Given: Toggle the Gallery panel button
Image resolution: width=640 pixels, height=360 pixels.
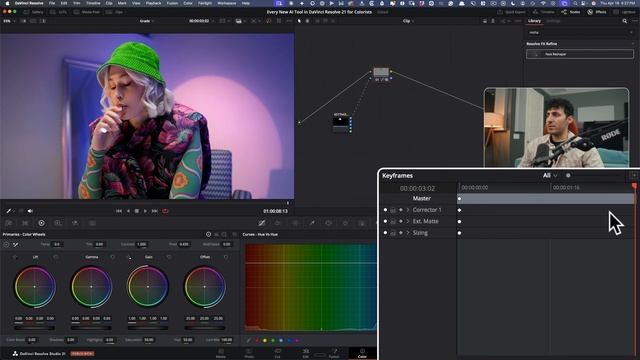Looking at the screenshot, I should (33, 12).
